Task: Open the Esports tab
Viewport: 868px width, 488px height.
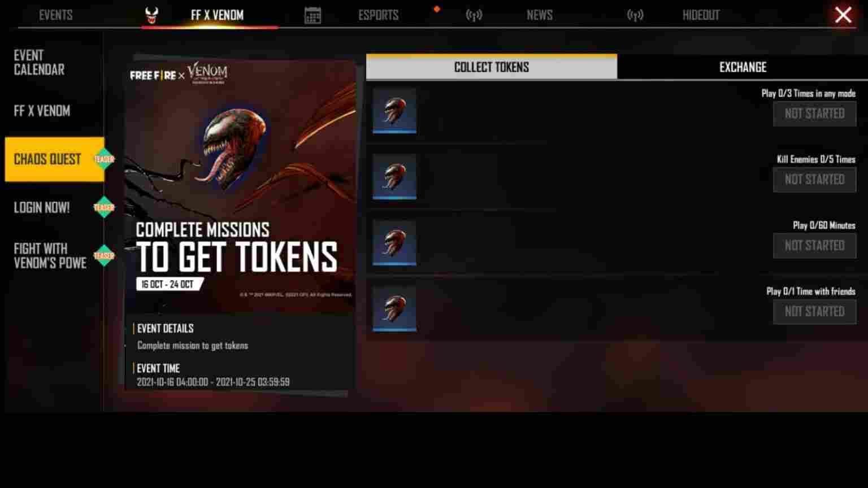Action: pos(378,15)
